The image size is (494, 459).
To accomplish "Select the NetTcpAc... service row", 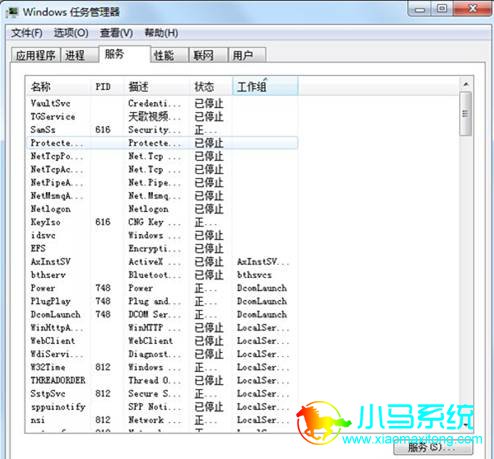I will point(162,169).
